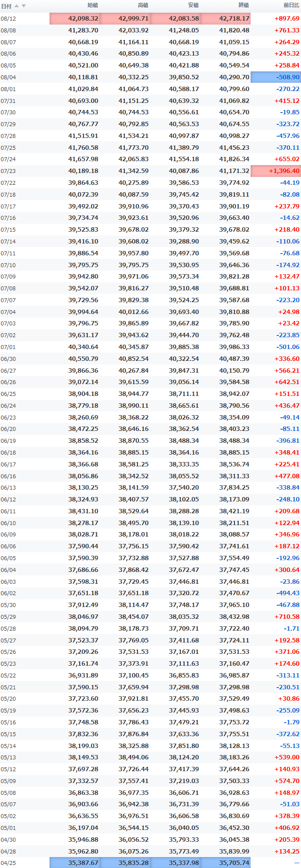
Task: Click the close value 41,820.48
Action: click(x=234, y=31)
